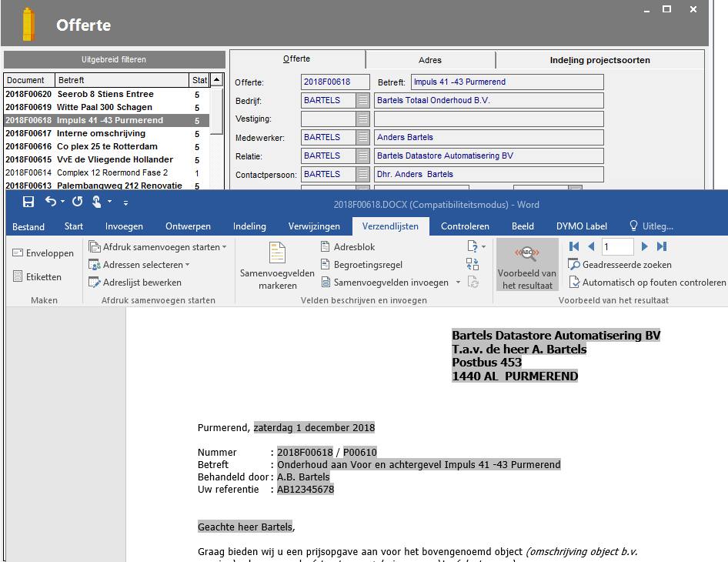Open the lookup list for Relatie
The height and width of the screenshot is (562, 728).
(363, 156)
